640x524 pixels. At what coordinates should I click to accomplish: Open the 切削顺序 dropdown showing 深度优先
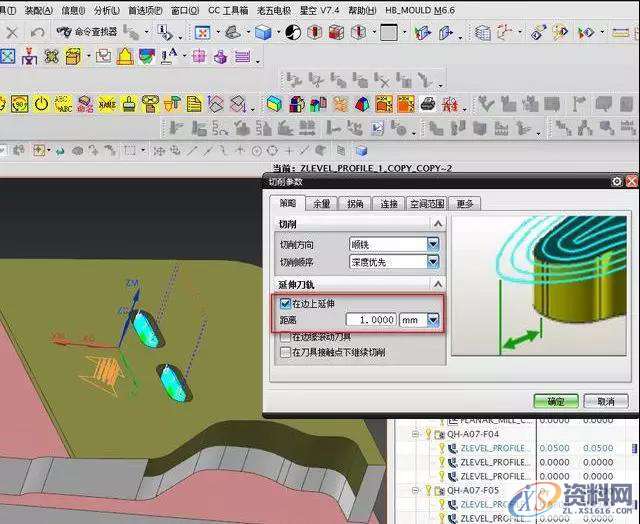433,262
